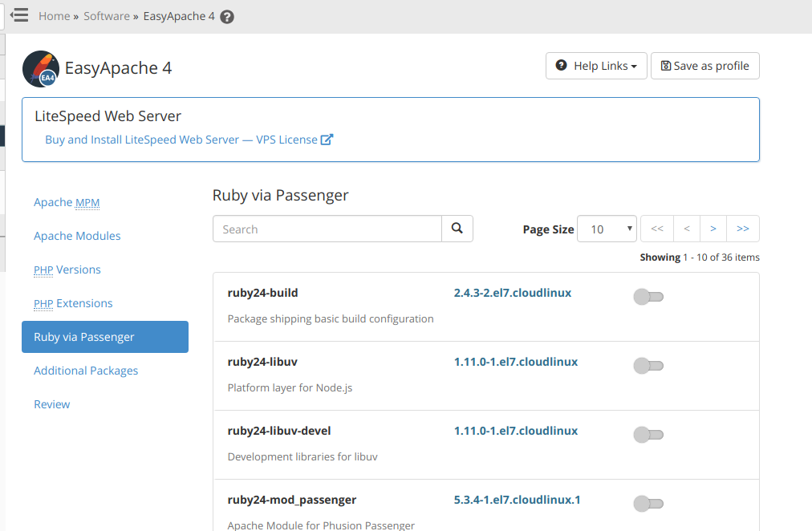The height and width of the screenshot is (531, 812).
Task: Go to first page of results
Action: click(657, 229)
